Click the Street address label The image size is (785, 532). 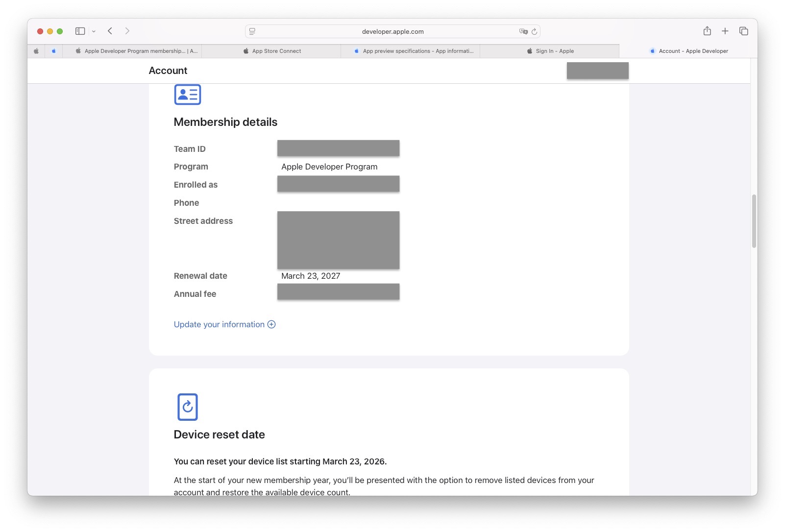tap(203, 221)
